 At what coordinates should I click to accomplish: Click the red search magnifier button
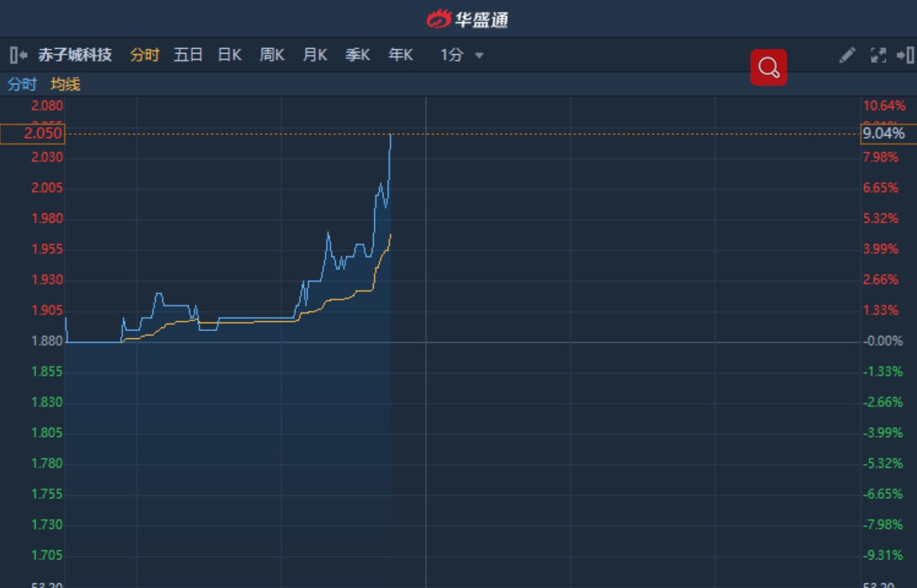(768, 67)
